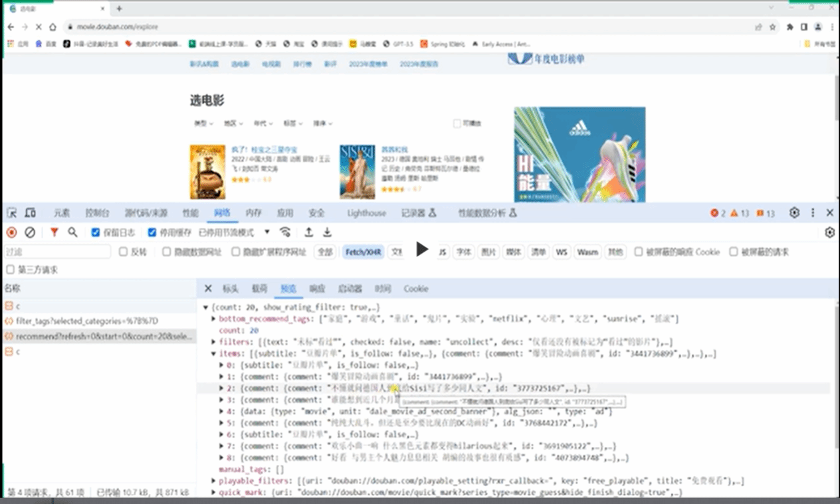Expand the bottom_recommend_tags array
Image resolution: width=840 pixels, height=504 pixels.
pos(213,319)
